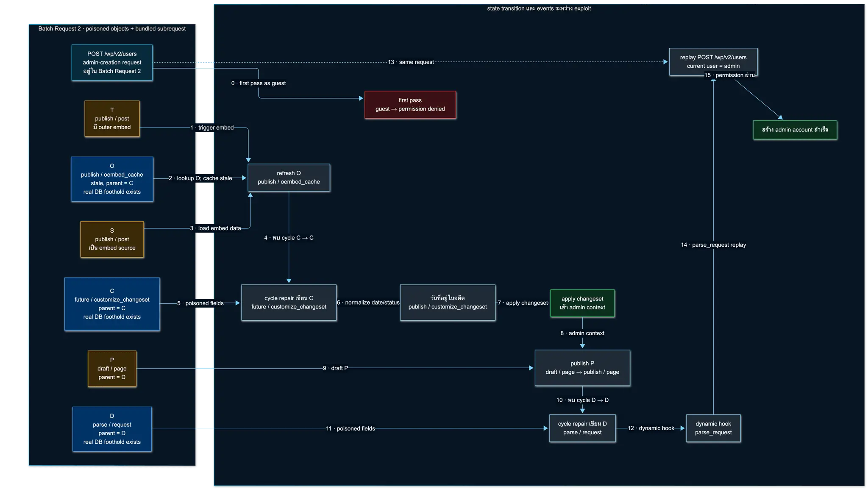Select the dynamic hook parse_request node
868x489 pixels.
pyautogui.click(x=713, y=428)
